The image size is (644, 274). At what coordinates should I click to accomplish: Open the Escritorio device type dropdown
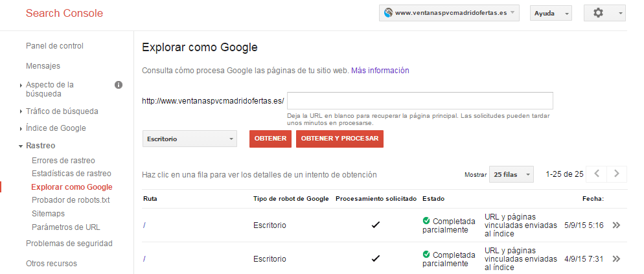click(x=189, y=139)
